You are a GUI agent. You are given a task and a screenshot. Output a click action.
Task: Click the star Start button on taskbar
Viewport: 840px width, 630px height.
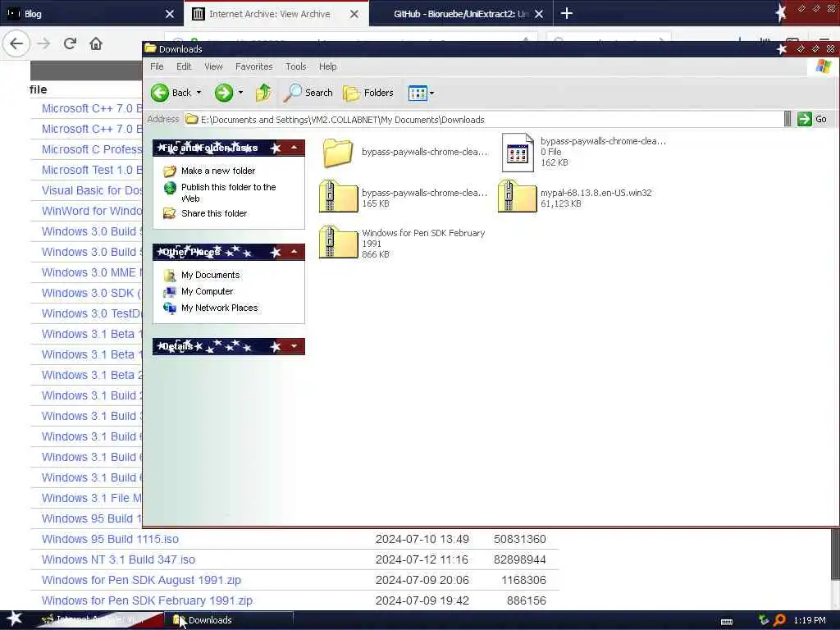coord(15,619)
